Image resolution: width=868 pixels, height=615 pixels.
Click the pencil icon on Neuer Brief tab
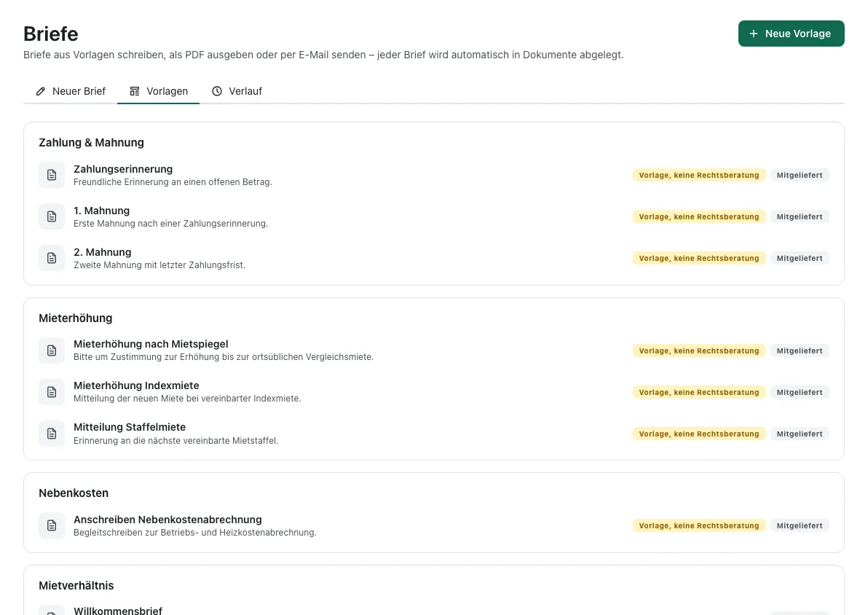pyautogui.click(x=40, y=91)
